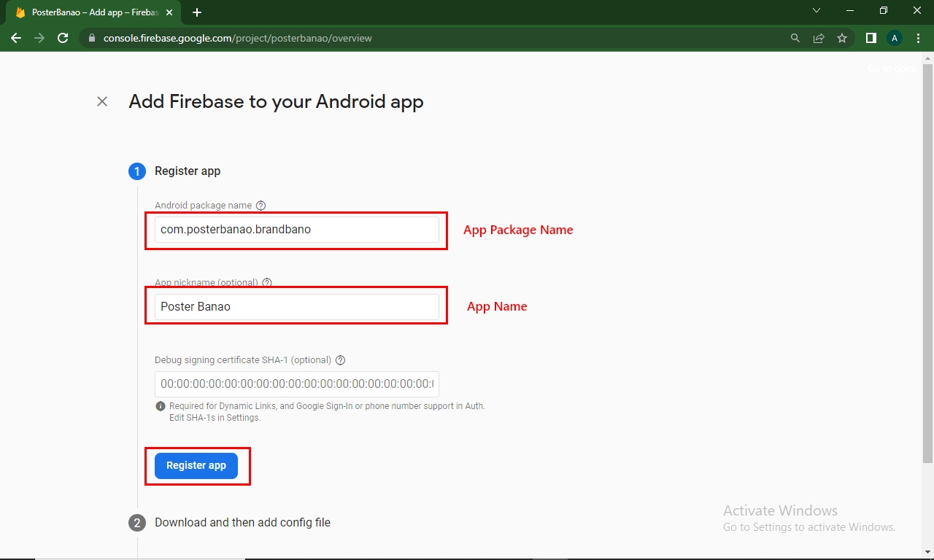This screenshot has height=560, width=934.
Task: Open a new browser tab
Action: coord(197,12)
